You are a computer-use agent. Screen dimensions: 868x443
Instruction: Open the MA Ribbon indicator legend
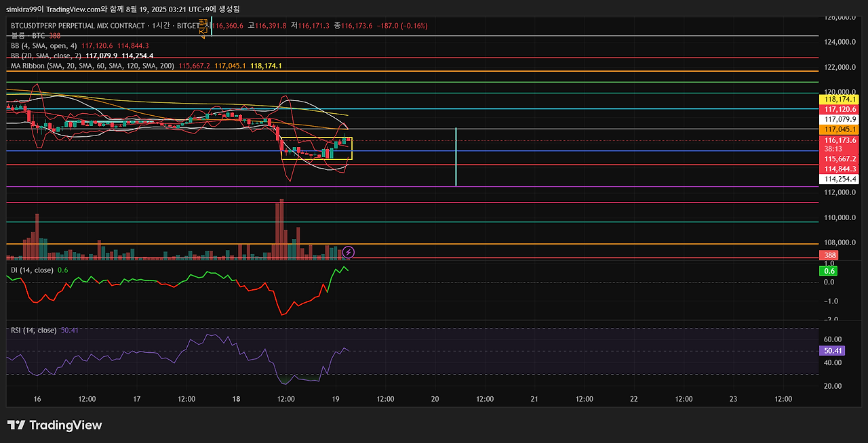[92, 66]
